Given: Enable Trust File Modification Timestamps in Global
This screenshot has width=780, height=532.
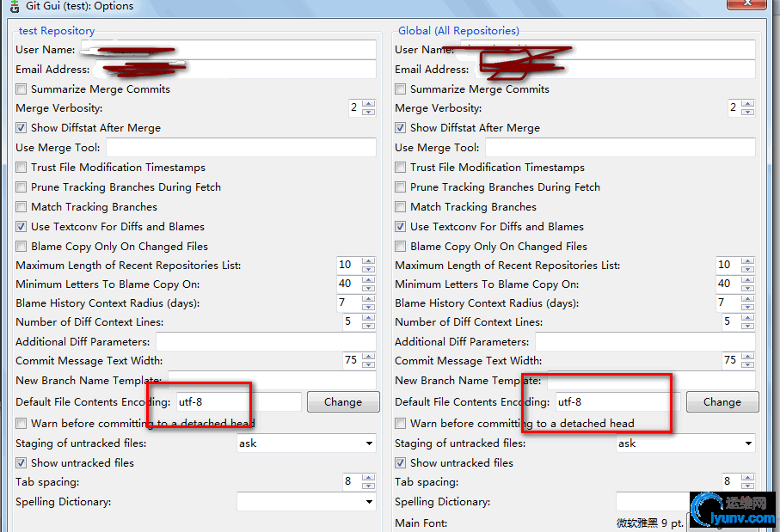Looking at the screenshot, I should tap(400, 167).
